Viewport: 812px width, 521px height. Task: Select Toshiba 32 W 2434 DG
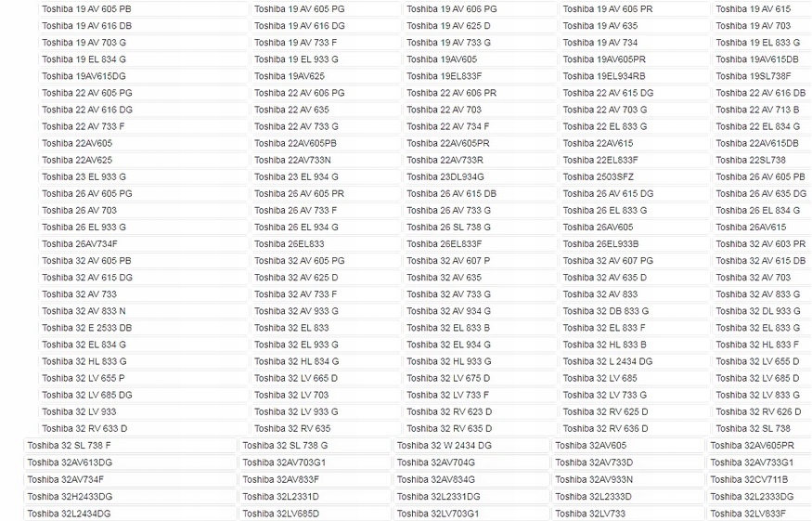[x=444, y=446]
